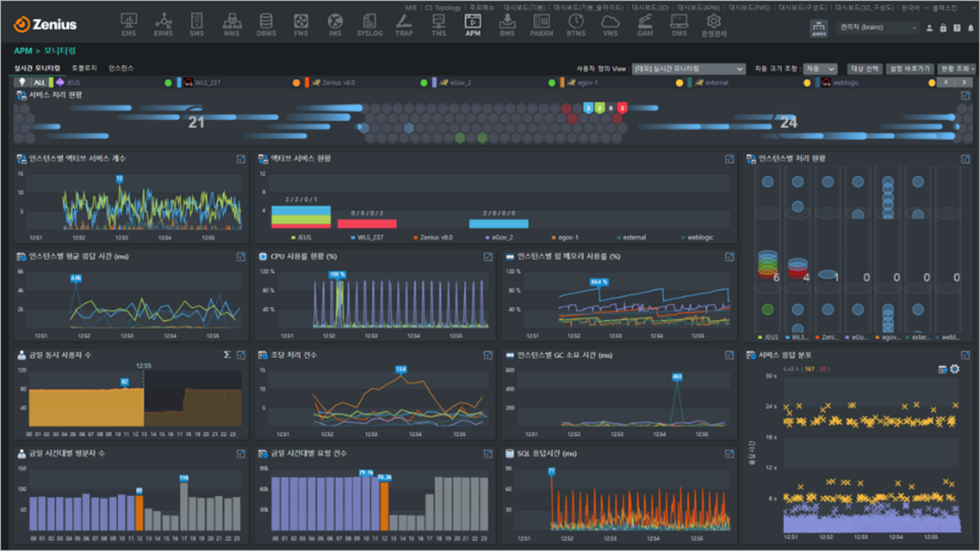
Task: Open the CS Topology top menu
Action: click(x=442, y=8)
